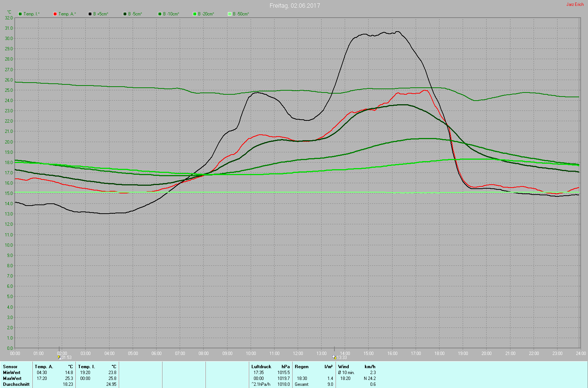Click the '19:20' time in the Temp. I. column

(85, 373)
